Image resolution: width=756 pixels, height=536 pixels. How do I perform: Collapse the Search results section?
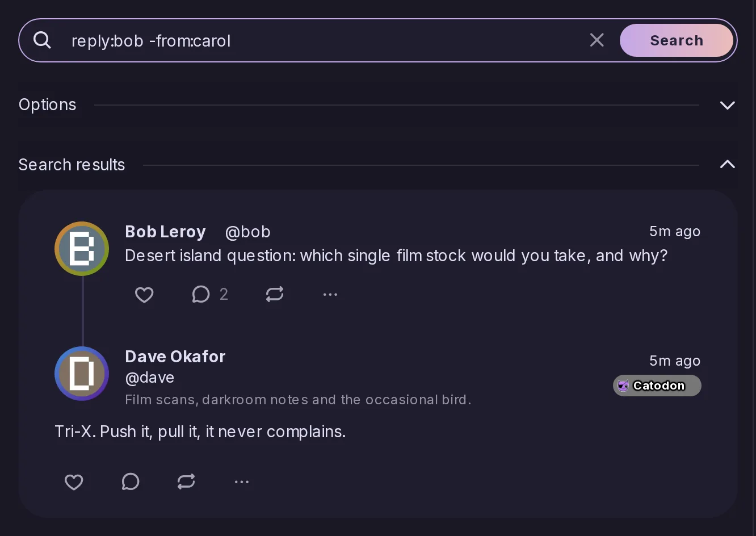(x=727, y=165)
